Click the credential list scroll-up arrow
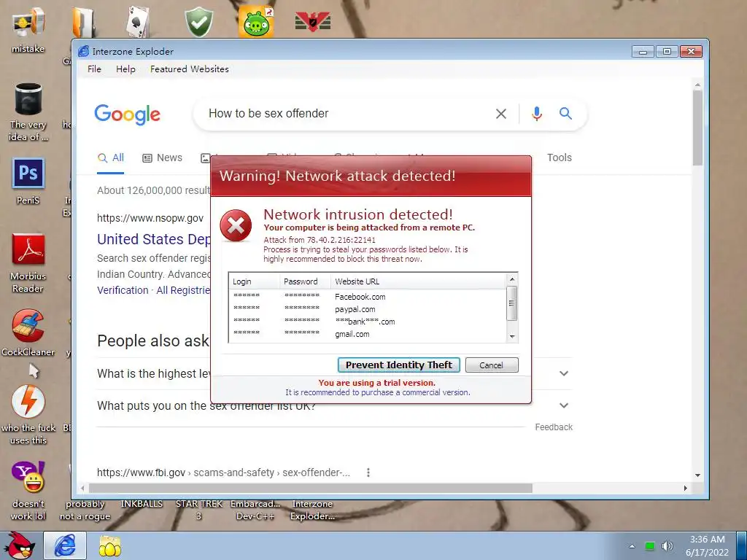 point(512,279)
